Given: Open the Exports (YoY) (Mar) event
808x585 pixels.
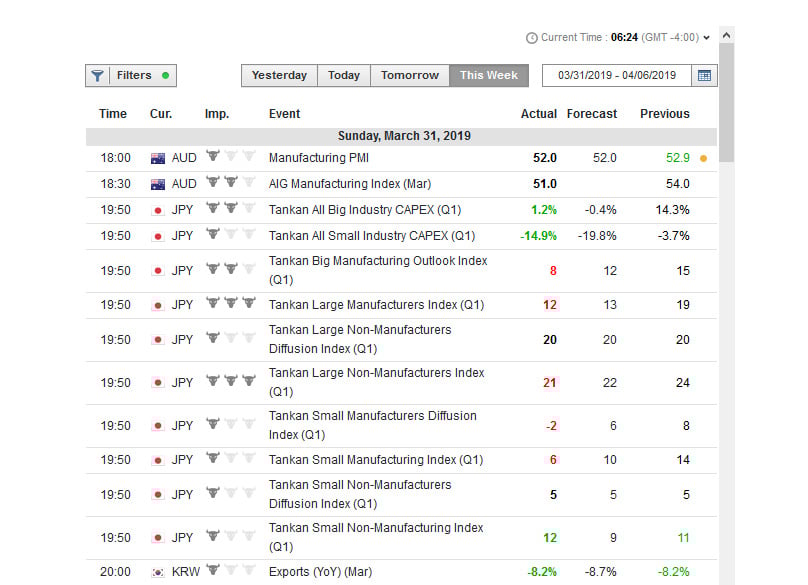Looking at the screenshot, I should pos(321,572).
